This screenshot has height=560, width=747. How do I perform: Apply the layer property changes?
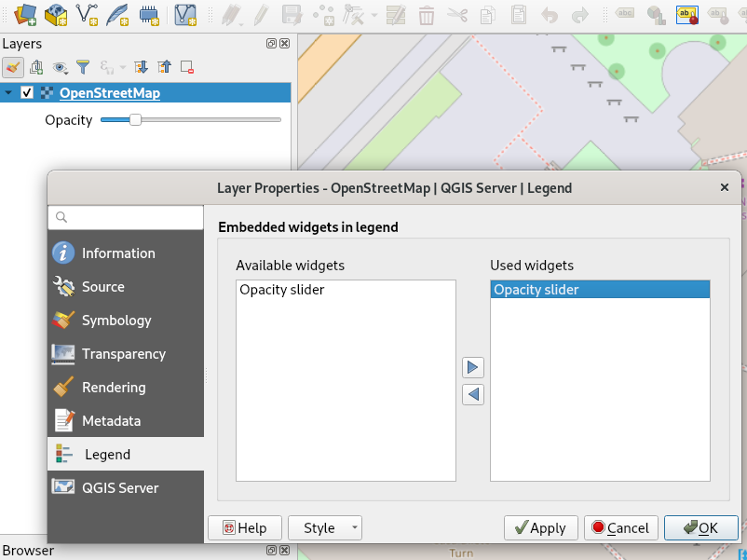(540, 527)
